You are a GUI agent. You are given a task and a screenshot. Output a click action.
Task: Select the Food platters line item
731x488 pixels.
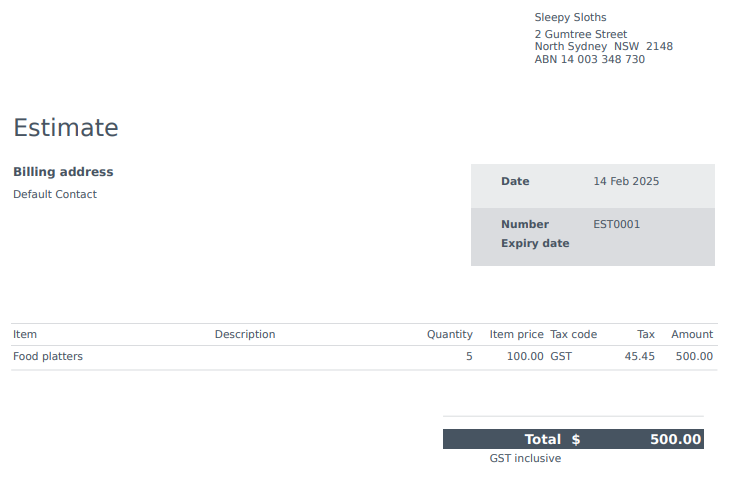point(48,357)
